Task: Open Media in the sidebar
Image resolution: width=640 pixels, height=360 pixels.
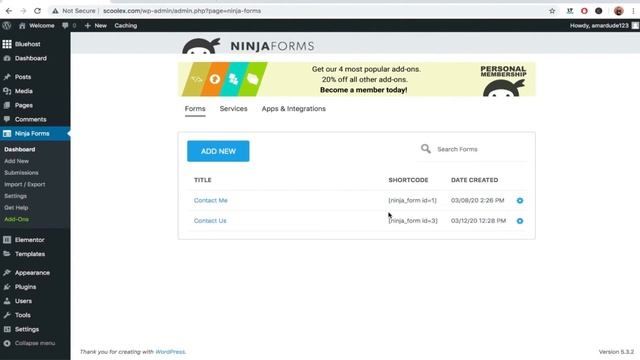Action: (x=35, y=91)
